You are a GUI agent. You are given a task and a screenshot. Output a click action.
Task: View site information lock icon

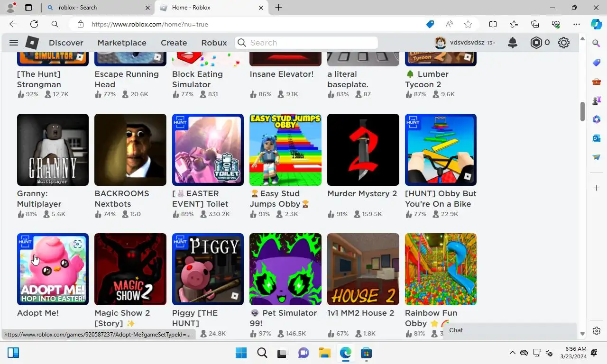(x=81, y=24)
